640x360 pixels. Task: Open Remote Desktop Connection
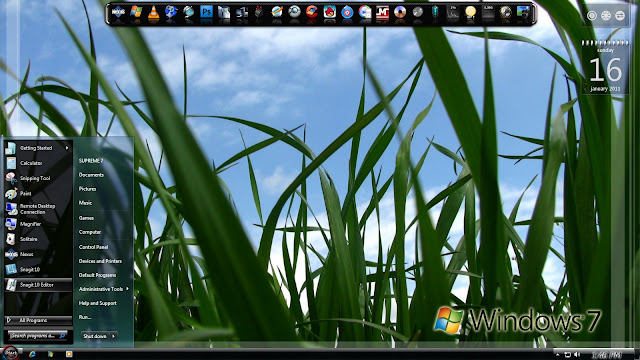38,209
